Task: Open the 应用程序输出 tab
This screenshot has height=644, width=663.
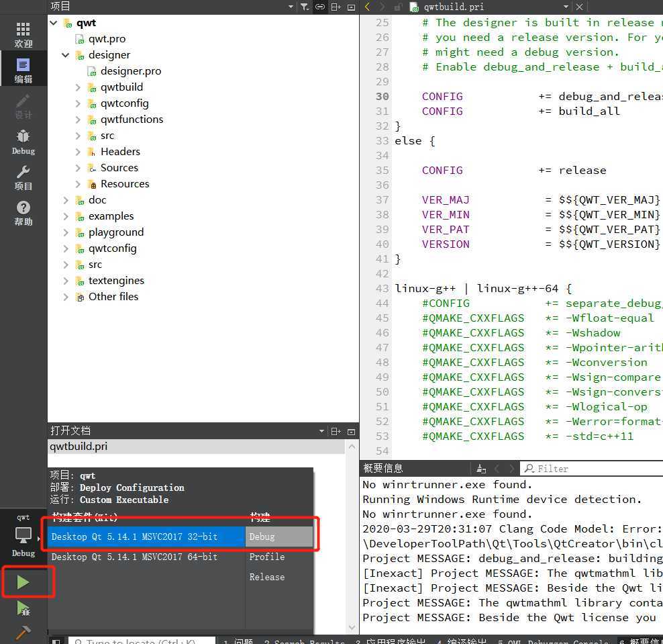Action: click(x=391, y=641)
